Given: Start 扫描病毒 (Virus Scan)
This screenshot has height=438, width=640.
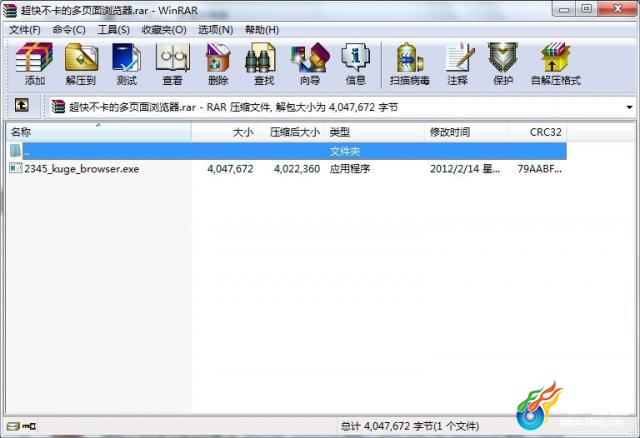Looking at the screenshot, I should point(409,64).
